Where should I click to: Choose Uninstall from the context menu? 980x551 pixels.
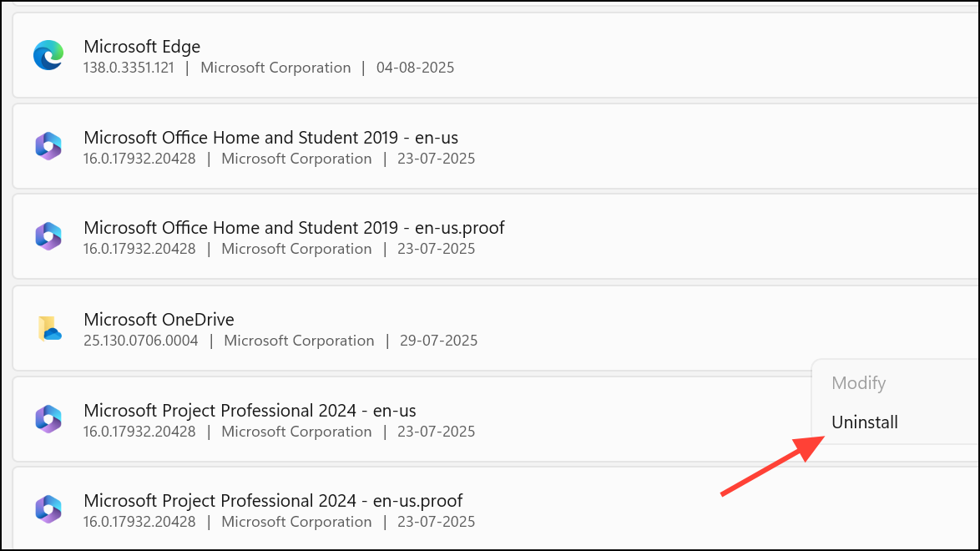point(864,422)
